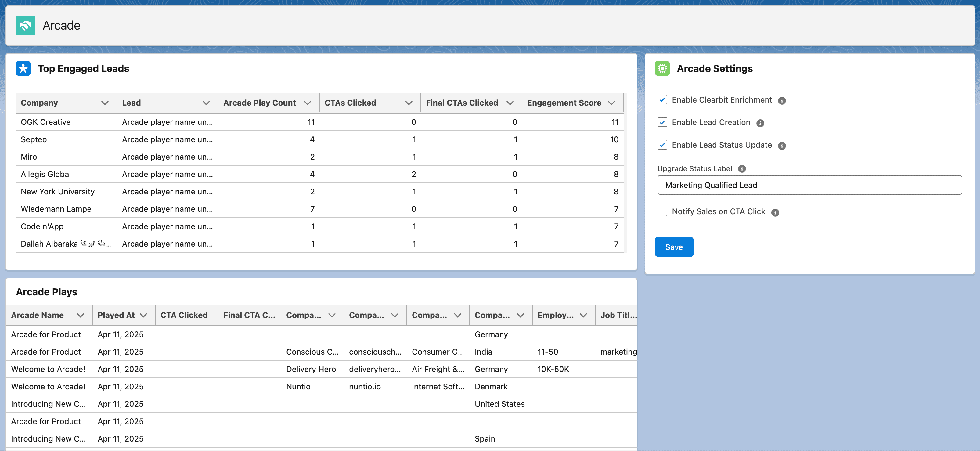Open the Employ... column chevron menu
The width and height of the screenshot is (980, 451).
tap(583, 315)
